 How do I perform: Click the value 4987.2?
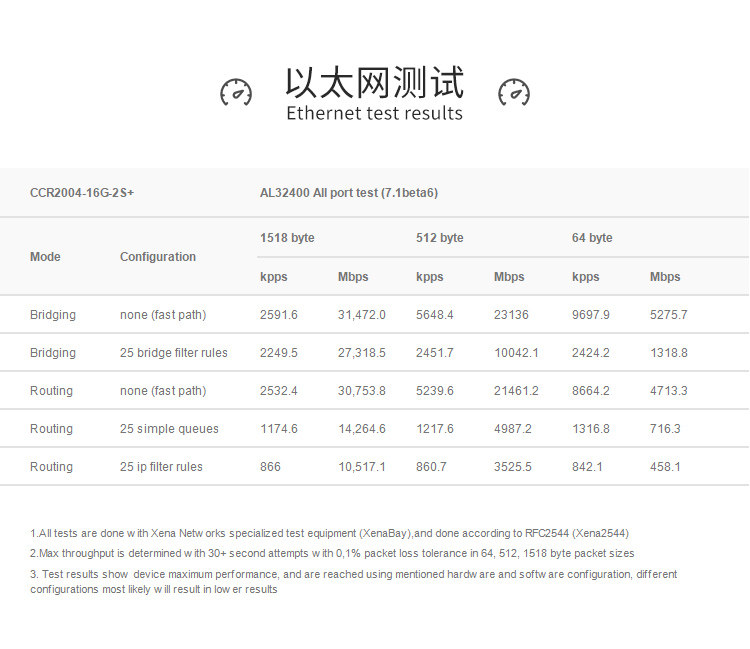(x=513, y=429)
